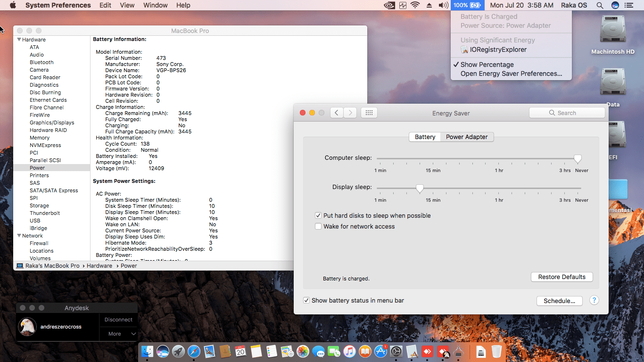Click the eject icon in menu bar
This screenshot has width=644, height=362.
click(x=429, y=5)
